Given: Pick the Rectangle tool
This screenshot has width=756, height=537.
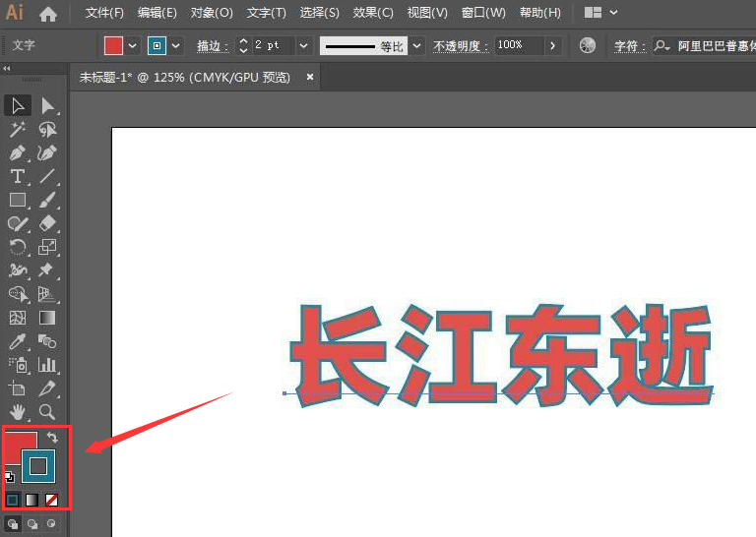Looking at the screenshot, I should coord(18,200).
